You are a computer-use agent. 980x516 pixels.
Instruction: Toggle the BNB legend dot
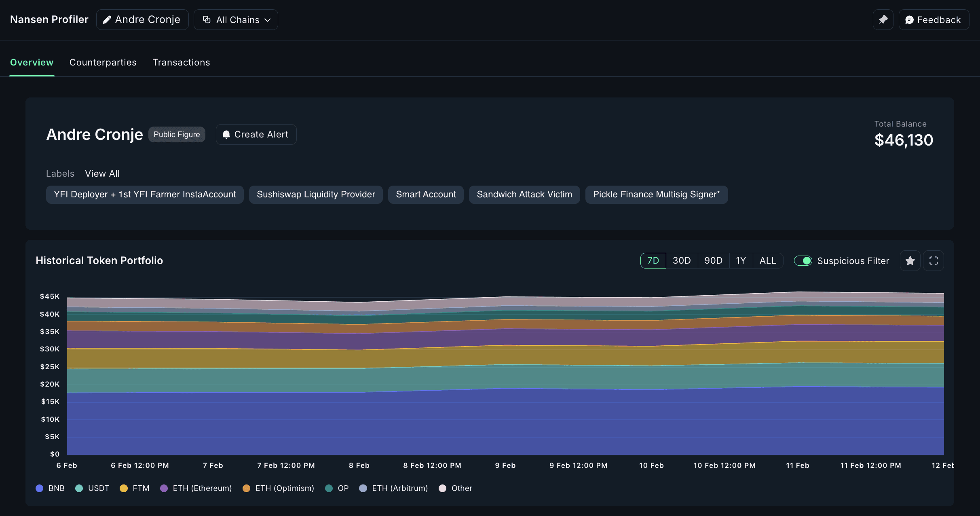tap(39, 488)
